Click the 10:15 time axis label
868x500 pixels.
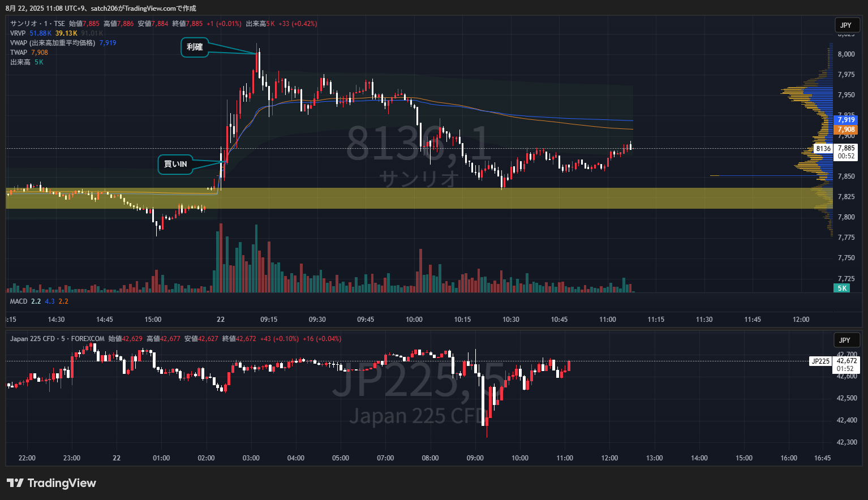462,320
